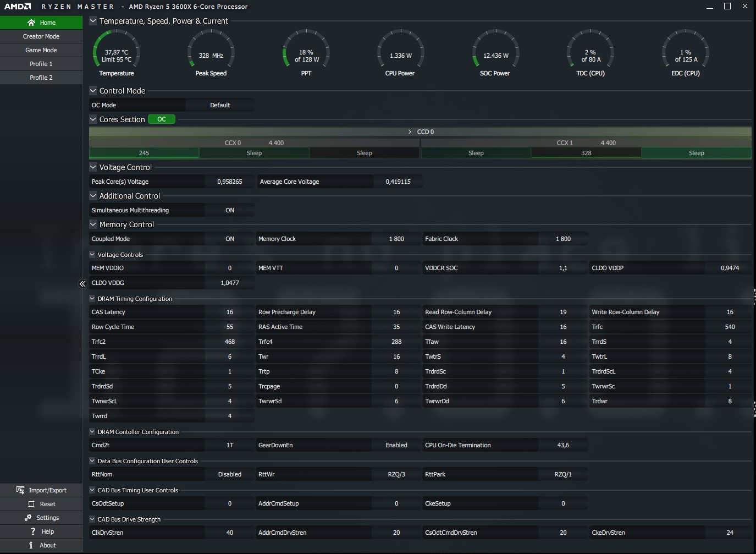756x554 pixels.
Task: Click the AMD logo in title bar
Action: tap(18, 7)
